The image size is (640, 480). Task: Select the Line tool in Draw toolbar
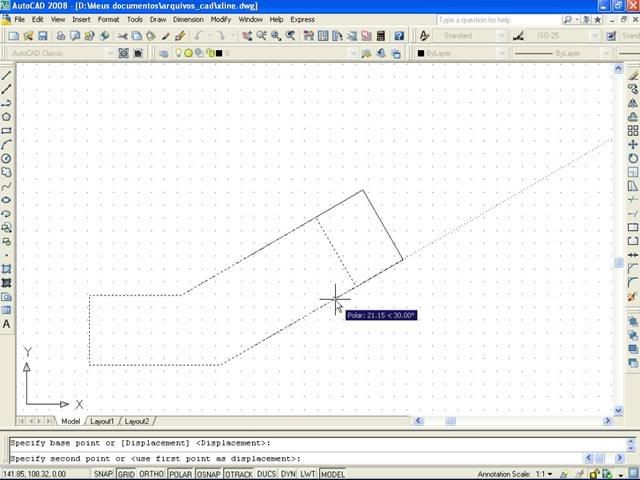click(6, 75)
